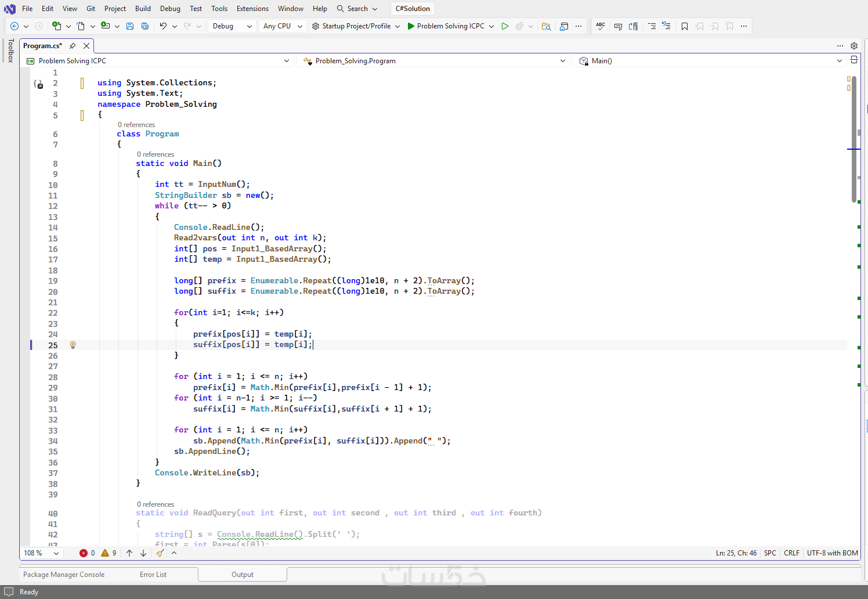Open first toolbar overflow ellipsis
The image size is (868, 599).
click(x=578, y=26)
